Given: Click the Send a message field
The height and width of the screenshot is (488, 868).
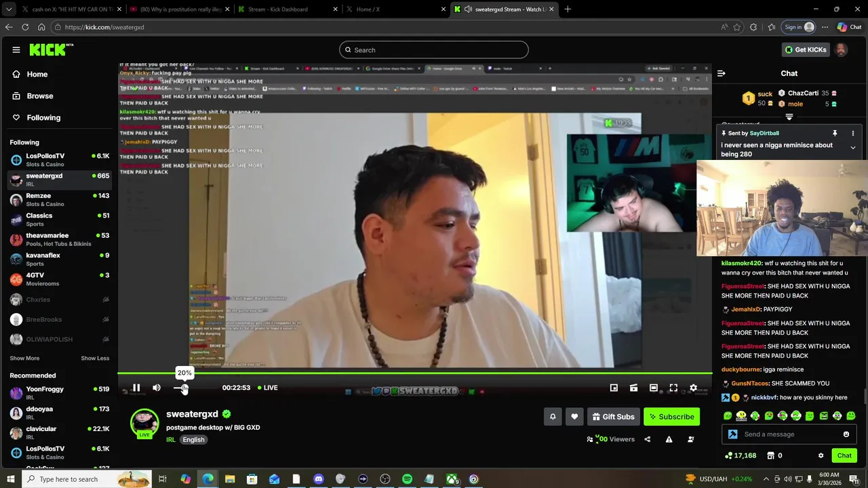Looking at the screenshot, I should pos(789,434).
